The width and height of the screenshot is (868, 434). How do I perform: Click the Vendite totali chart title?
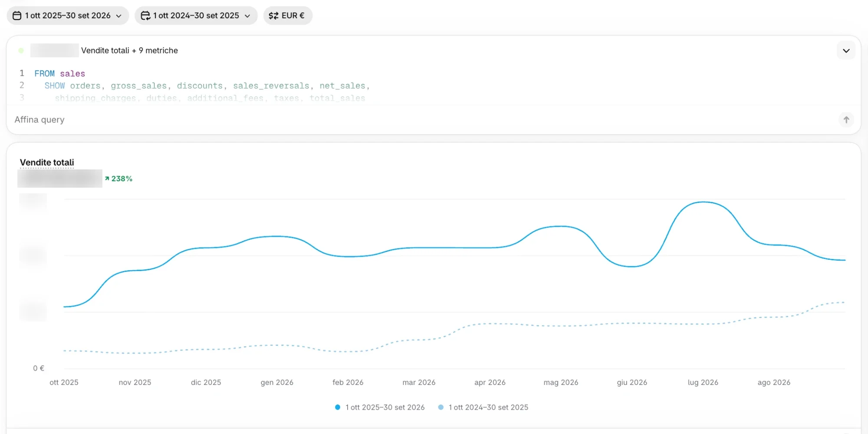tap(47, 162)
